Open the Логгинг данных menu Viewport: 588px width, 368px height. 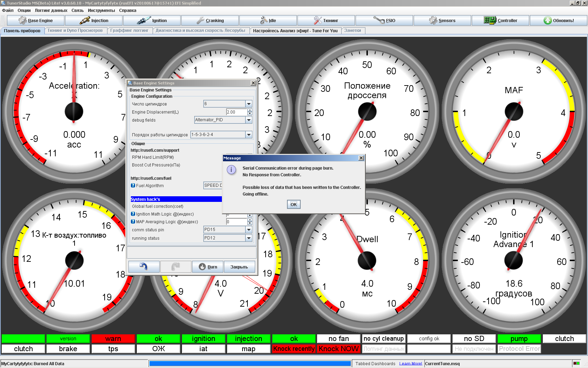coord(51,11)
